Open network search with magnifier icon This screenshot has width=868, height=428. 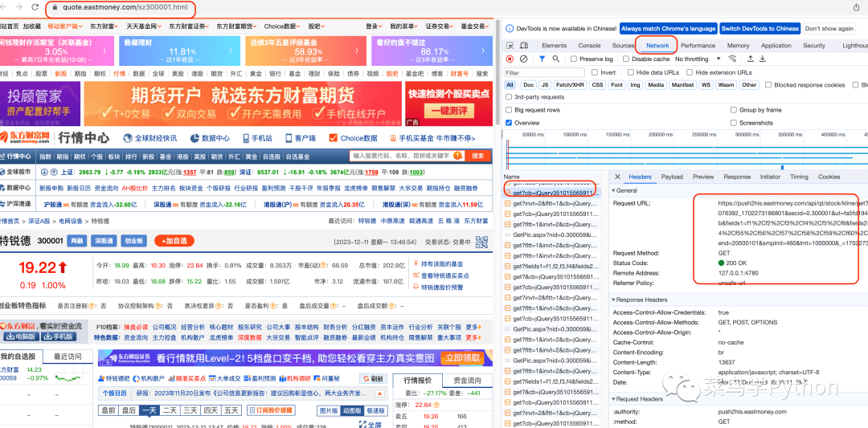(x=556, y=59)
